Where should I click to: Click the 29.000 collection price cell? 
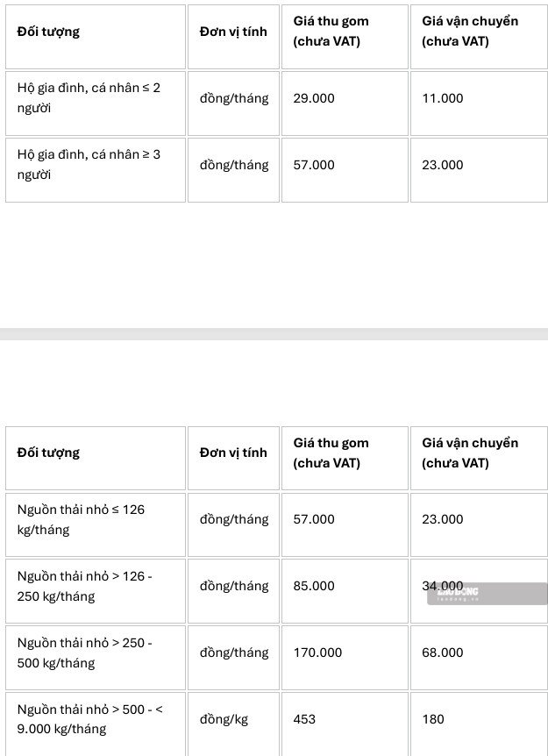[x=345, y=103]
